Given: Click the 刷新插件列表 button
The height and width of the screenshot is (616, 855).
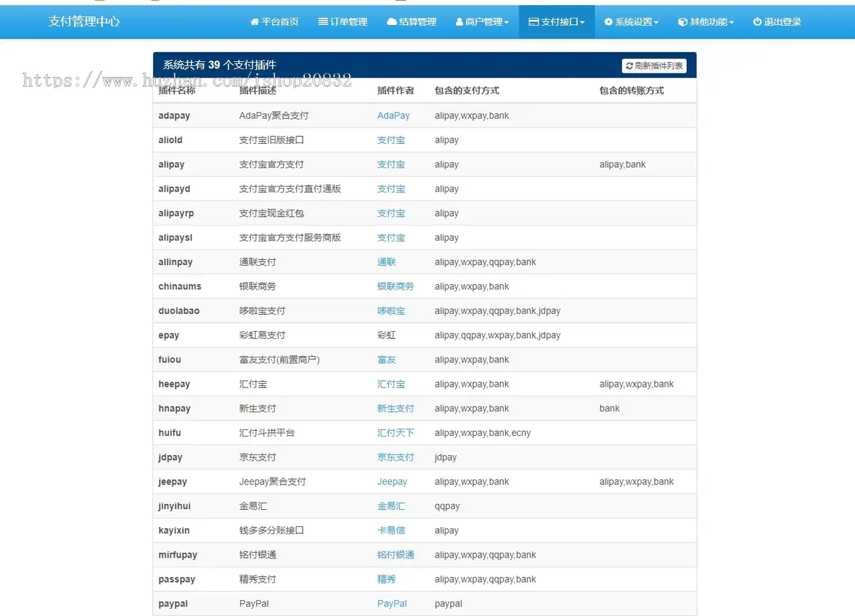Looking at the screenshot, I should pyautogui.click(x=654, y=66).
